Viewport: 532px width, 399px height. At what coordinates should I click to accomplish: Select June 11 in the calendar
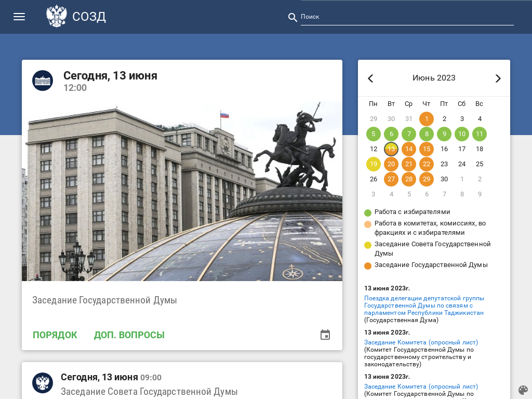[x=480, y=134]
